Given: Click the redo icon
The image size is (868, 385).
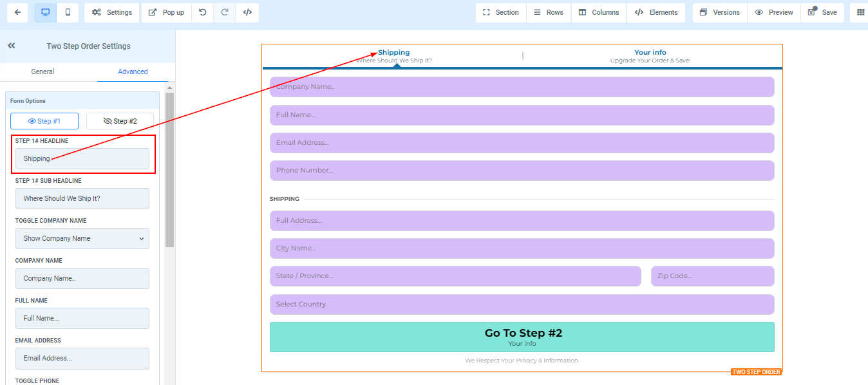Looking at the screenshot, I should click(225, 12).
